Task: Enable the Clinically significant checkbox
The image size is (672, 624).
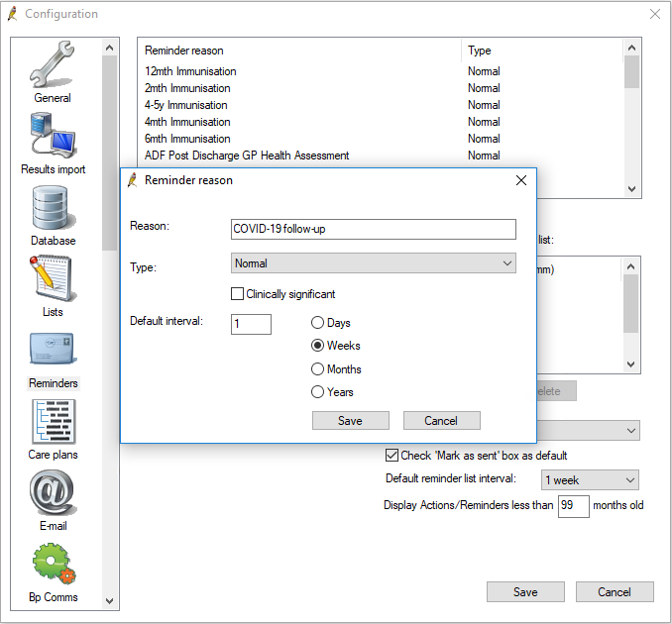Action: pos(238,294)
